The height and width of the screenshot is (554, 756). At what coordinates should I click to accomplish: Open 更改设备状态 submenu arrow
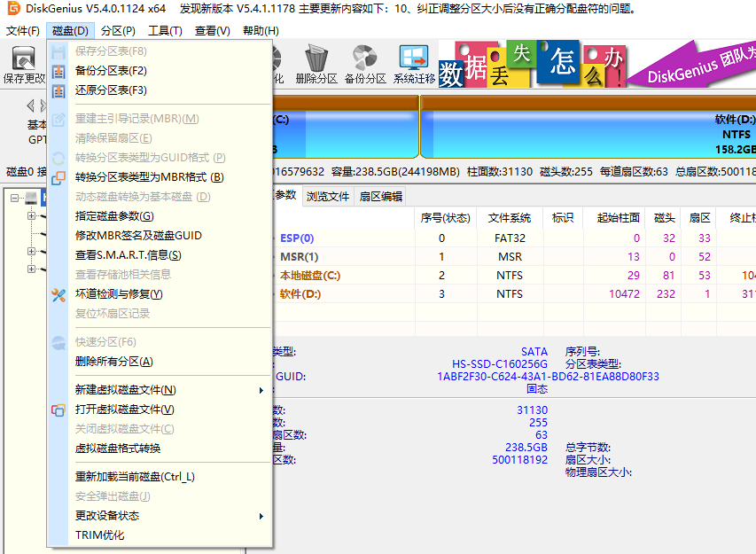click(261, 516)
